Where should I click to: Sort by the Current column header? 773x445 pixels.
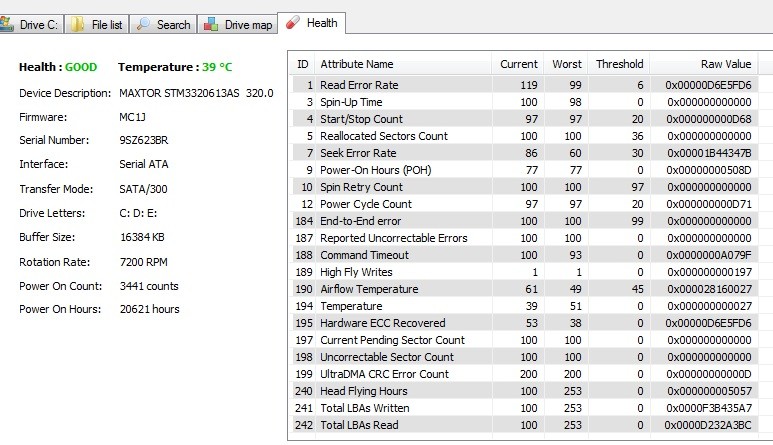pyautogui.click(x=518, y=64)
